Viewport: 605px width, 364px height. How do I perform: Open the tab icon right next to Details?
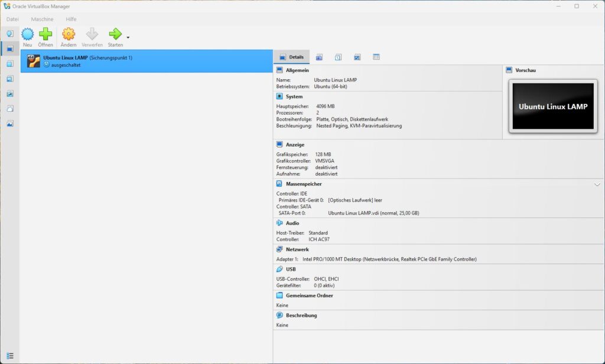click(x=319, y=57)
